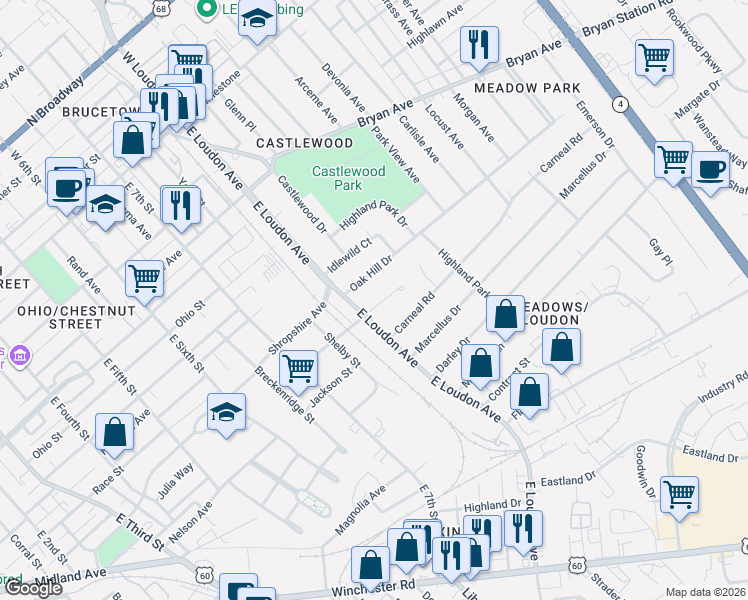Select the Winchester Rd label

(373, 589)
